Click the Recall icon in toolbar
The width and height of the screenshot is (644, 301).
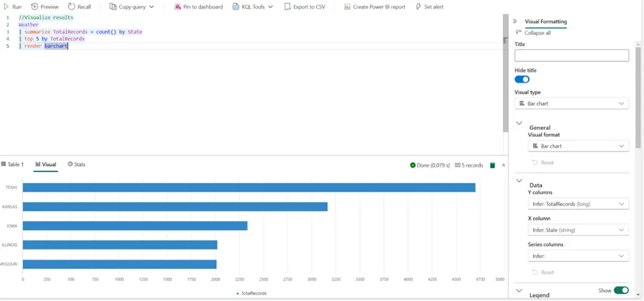click(x=71, y=7)
